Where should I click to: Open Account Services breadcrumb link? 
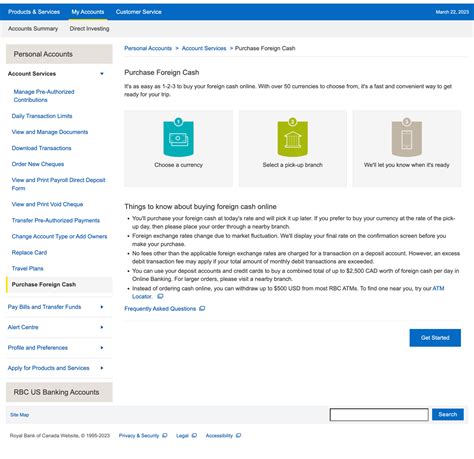click(204, 48)
